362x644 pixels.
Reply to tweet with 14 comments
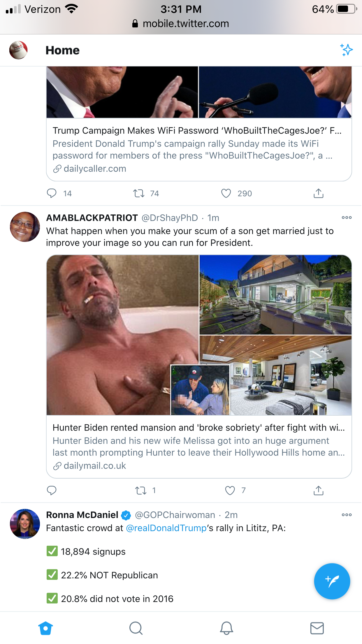coord(52,193)
